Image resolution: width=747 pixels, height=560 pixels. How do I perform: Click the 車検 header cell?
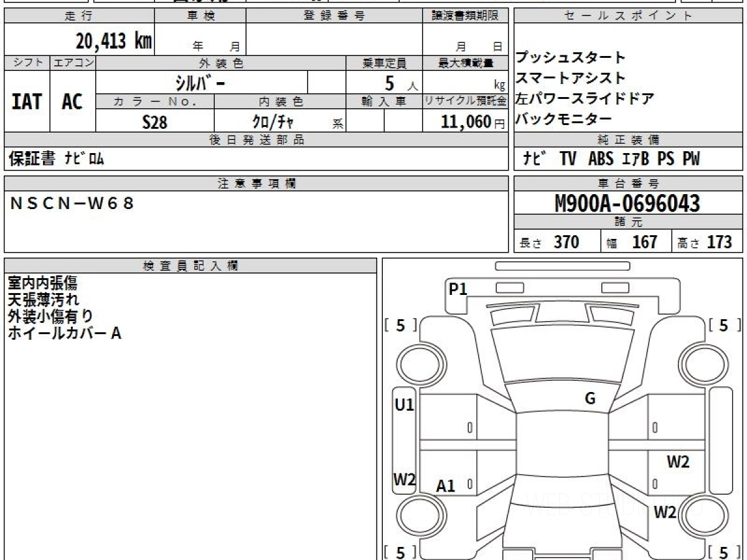pyautogui.click(x=200, y=16)
